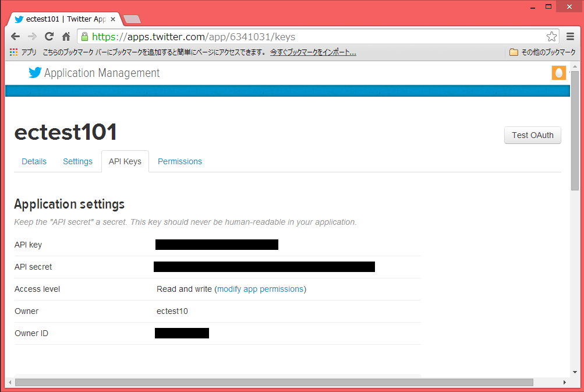Select the Permissions tab
The width and height of the screenshot is (584, 392).
point(180,161)
